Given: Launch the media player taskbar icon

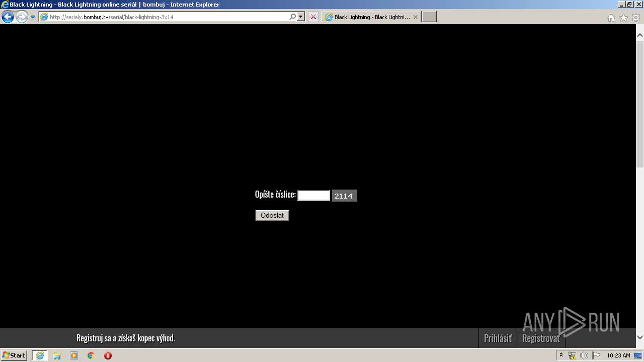Looking at the screenshot, I should click(x=74, y=355).
